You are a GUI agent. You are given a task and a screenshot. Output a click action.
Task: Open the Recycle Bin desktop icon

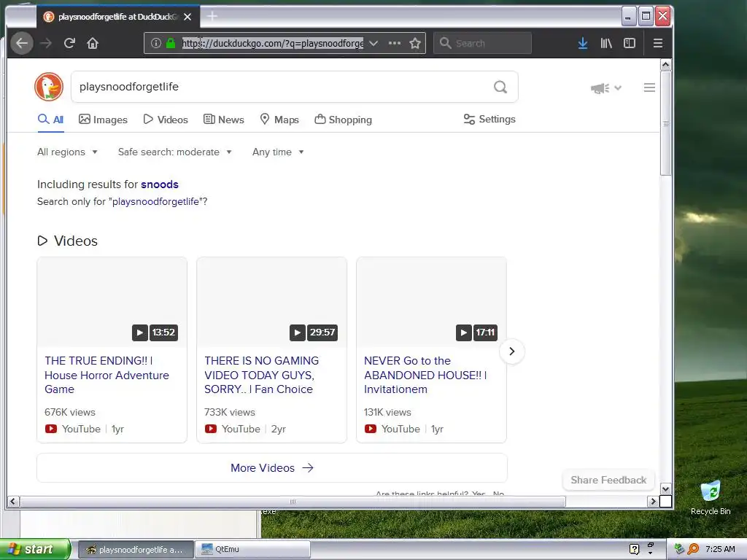[x=711, y=497]
